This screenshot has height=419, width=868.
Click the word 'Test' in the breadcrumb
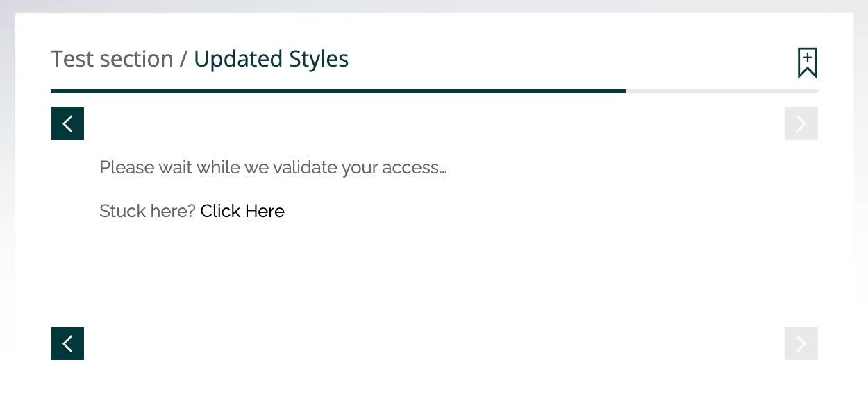pos(72,59)
